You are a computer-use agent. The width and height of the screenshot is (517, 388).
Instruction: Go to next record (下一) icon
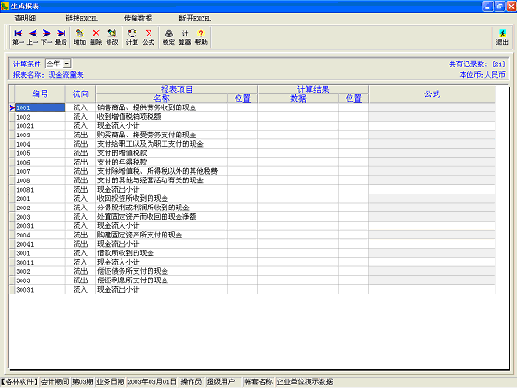46,37
